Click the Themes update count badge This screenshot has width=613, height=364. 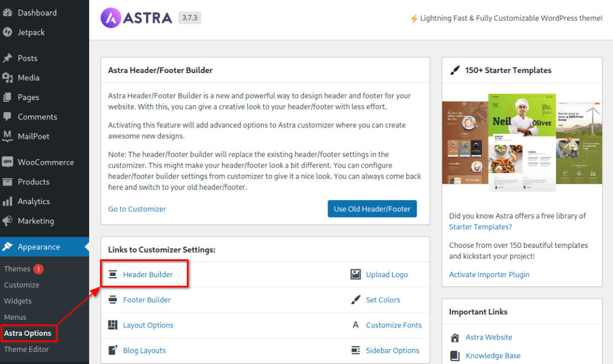click(38, 269)
